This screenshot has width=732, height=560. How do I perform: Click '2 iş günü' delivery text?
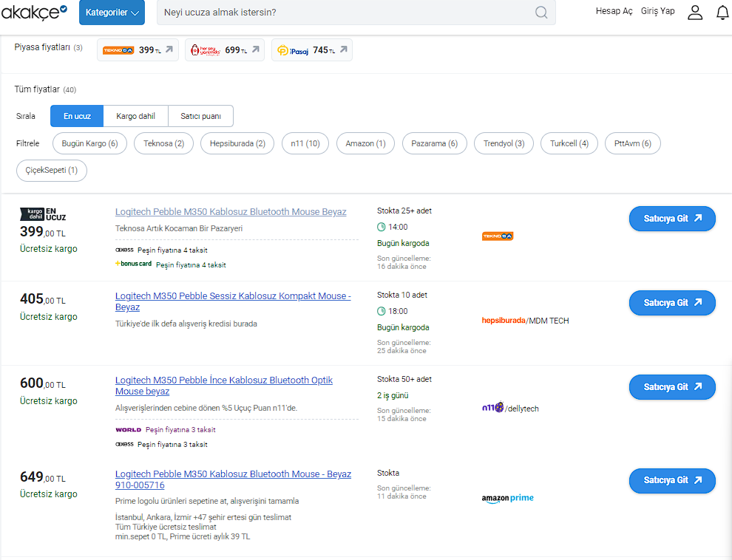point(393,395)
